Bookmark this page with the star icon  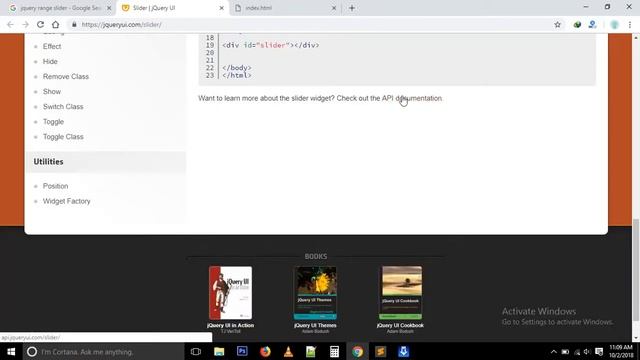coord(558,24)
